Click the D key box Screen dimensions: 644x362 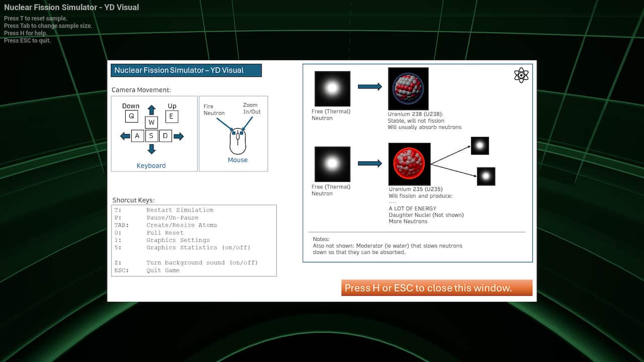tap(166, 136)
